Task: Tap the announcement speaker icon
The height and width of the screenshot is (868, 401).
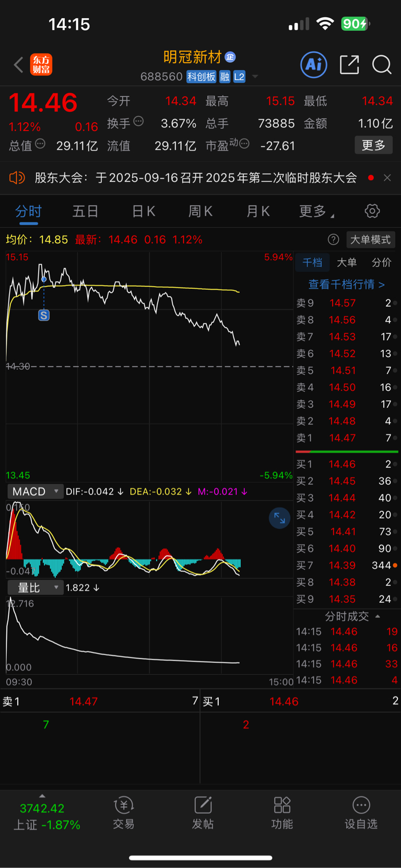Action: pyautogui.click(x=17, y=178)
